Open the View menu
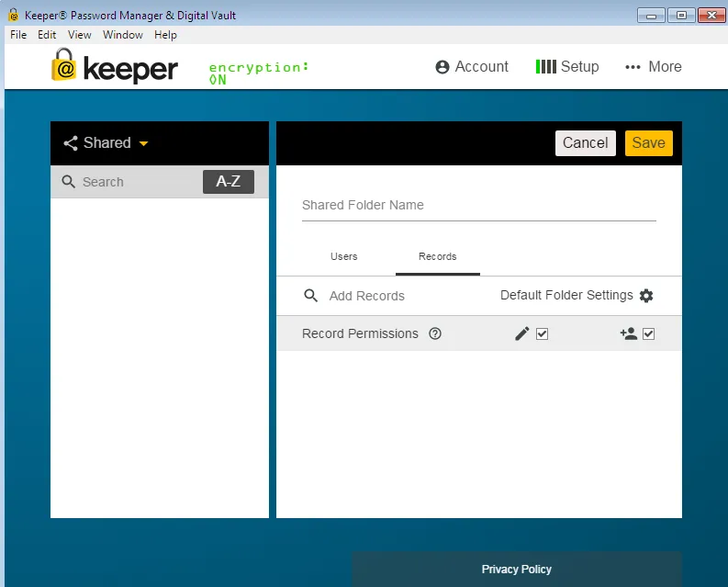Screen dimensions: 728x587 coord(79,35)
